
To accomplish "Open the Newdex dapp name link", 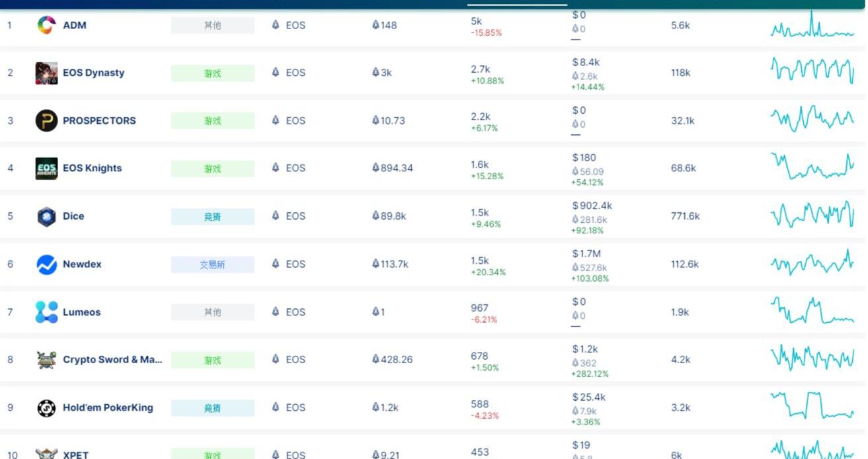I will click(x=82, y=265).
